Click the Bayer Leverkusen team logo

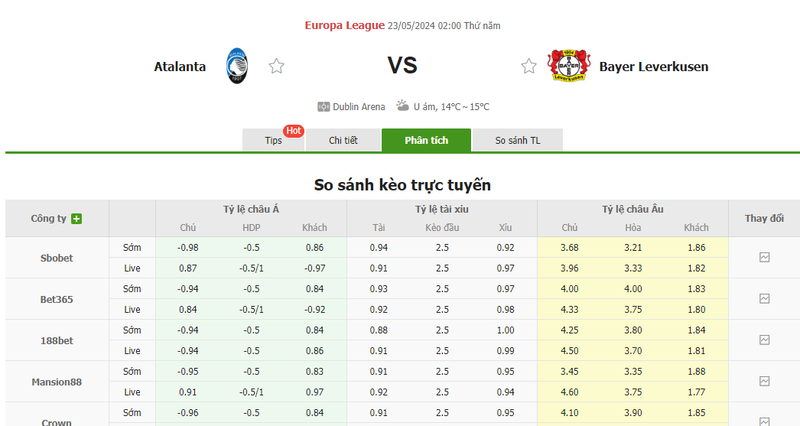(568, 66)
